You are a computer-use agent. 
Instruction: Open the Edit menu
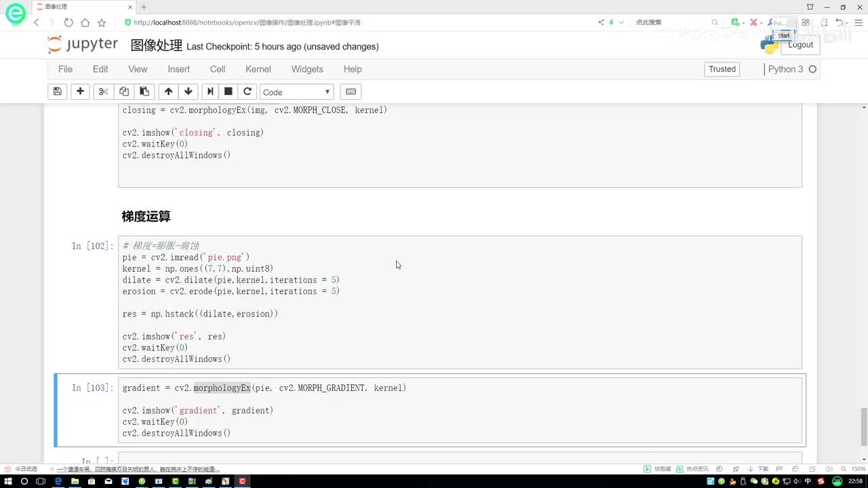click(x=100, y=69)
